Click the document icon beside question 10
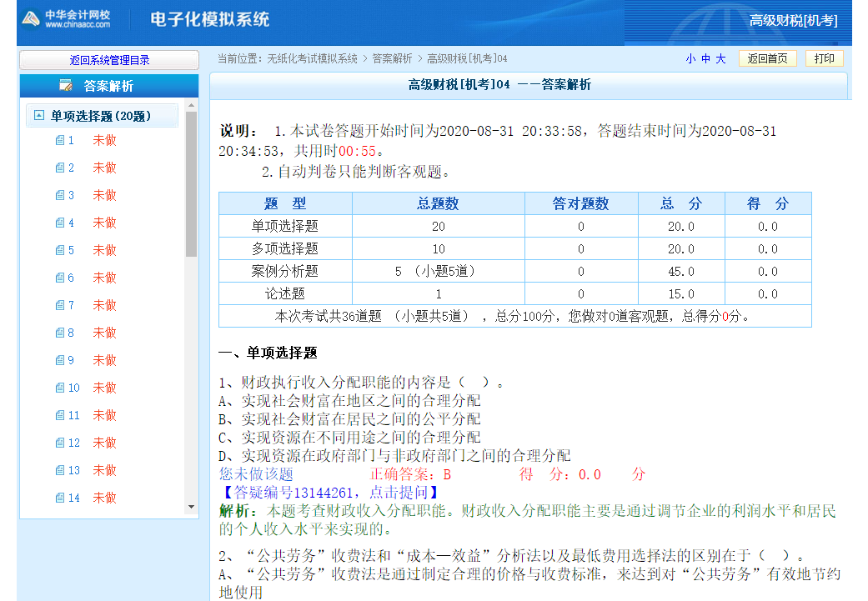868x601 pixels. click(60, 388)
